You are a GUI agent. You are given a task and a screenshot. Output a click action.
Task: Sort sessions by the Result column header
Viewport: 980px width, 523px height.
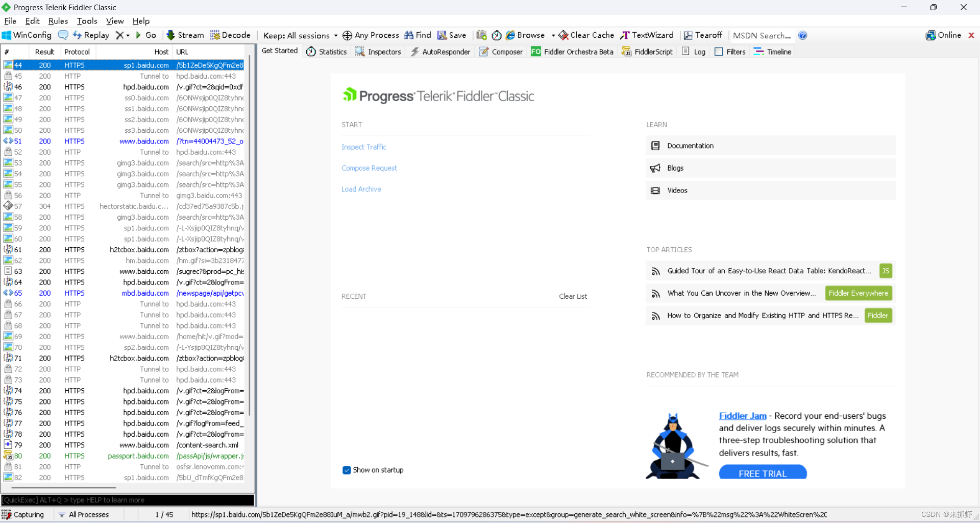44,52
